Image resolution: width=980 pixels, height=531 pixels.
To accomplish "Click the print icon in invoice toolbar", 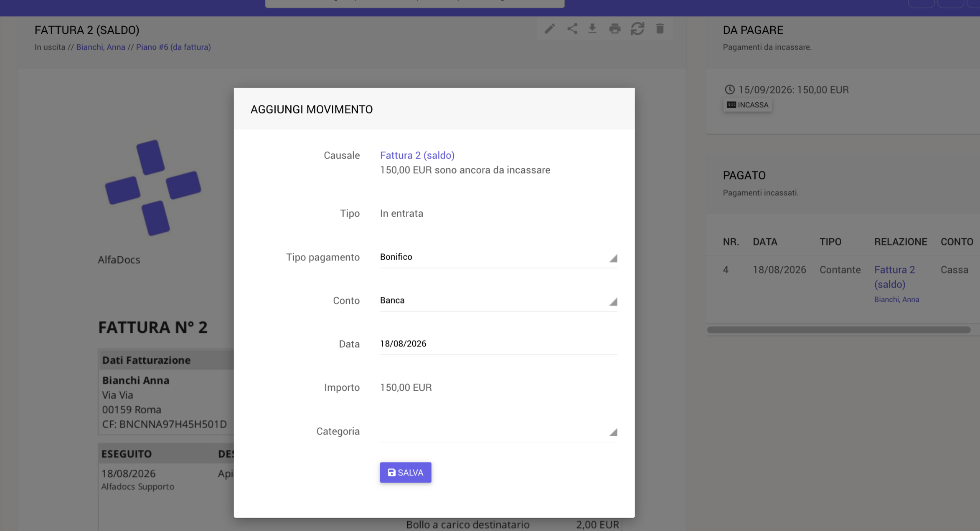I will [x=615, y=29].
